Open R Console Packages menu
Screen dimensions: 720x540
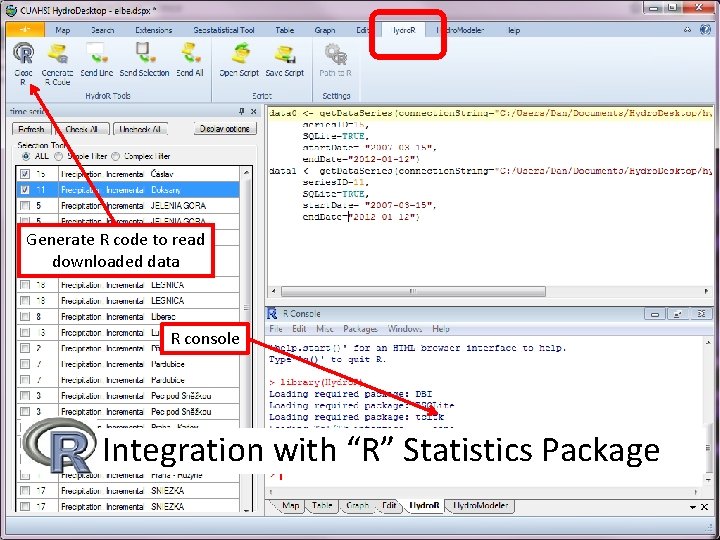point(360,329)
